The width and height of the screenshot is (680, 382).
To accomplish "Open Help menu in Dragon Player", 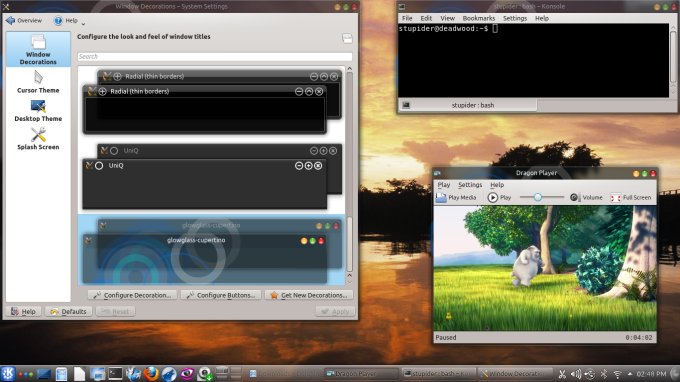I will click(497, 185).
